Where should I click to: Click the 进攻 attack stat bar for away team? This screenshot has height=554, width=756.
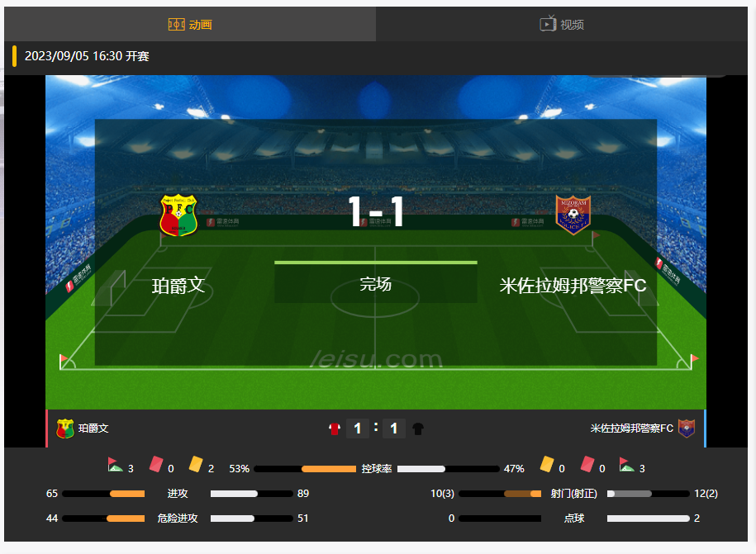pyautogui.click(x=252, y=494)
